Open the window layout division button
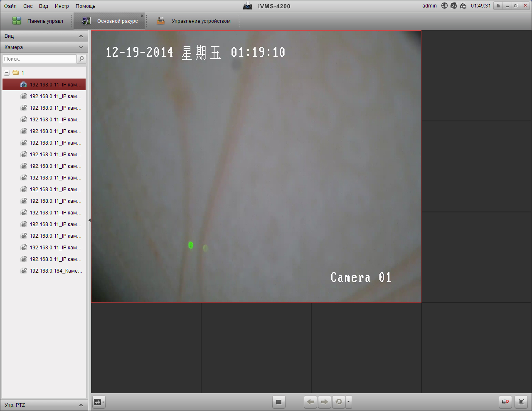 (x=99, y=402)
